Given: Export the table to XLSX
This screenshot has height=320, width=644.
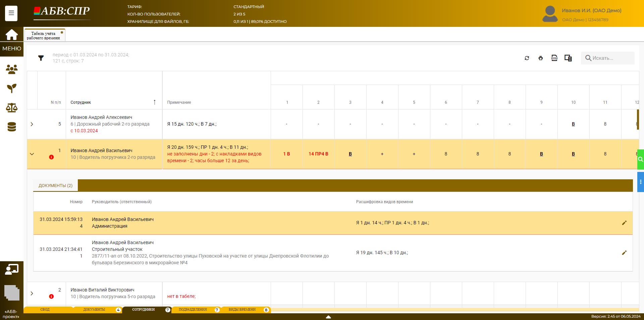Looking at the screenshot, I should click(554, 58).
